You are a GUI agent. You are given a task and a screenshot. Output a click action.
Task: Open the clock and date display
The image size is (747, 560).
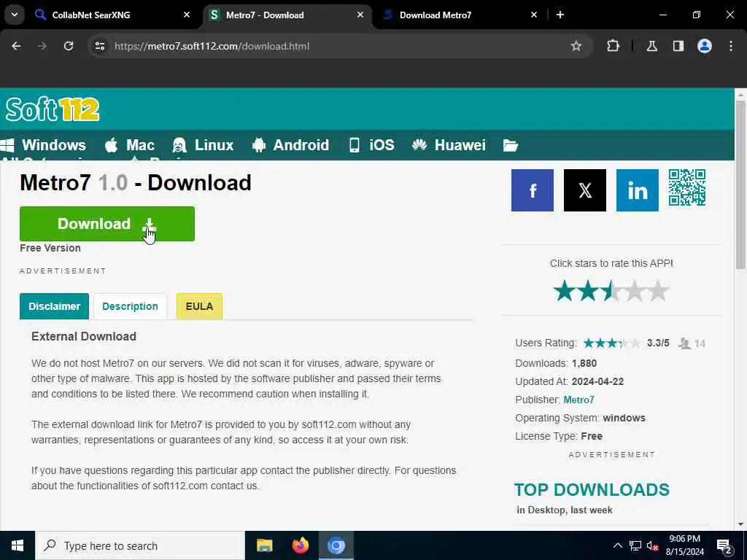tap(684, 545)
